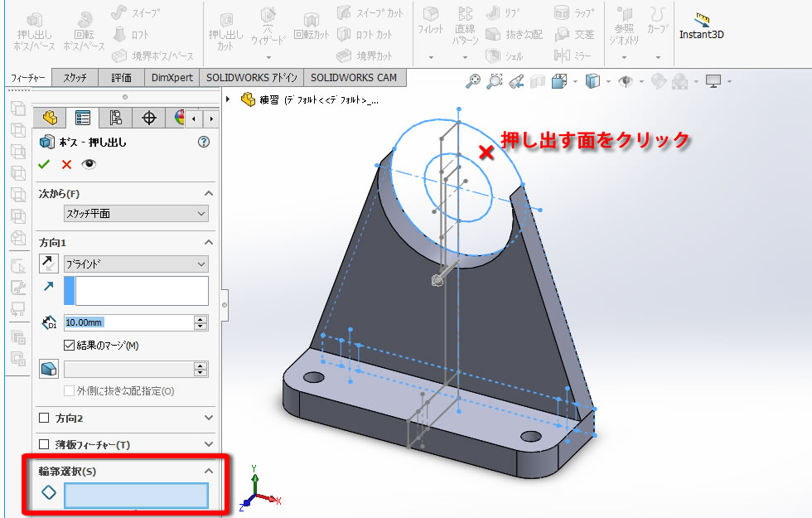The height and width of the screenshot is (518, 812).
Task: Select Loft Cut (ロフトカット)
Action: (x=365, y=35)
